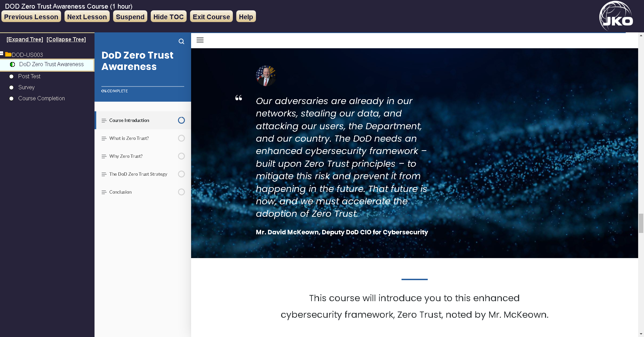644x337 pixels.
Task: Click the Collapse Tree link
Action: point(66,39)
